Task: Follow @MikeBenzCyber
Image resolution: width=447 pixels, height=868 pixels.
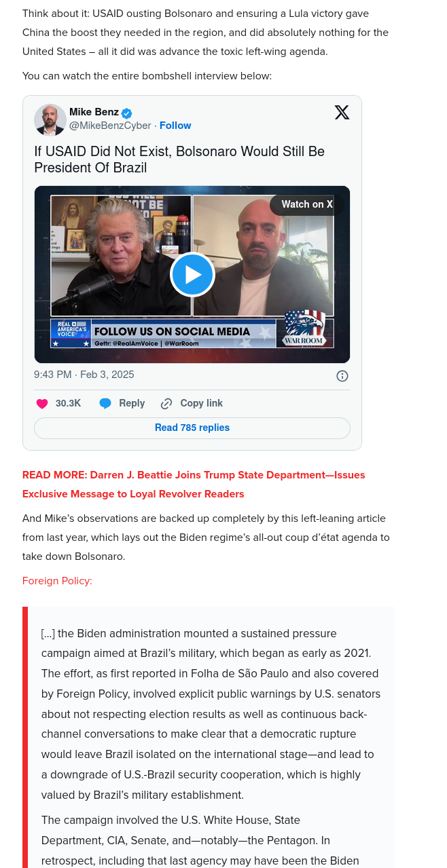Action: click(x=175, y=126)
